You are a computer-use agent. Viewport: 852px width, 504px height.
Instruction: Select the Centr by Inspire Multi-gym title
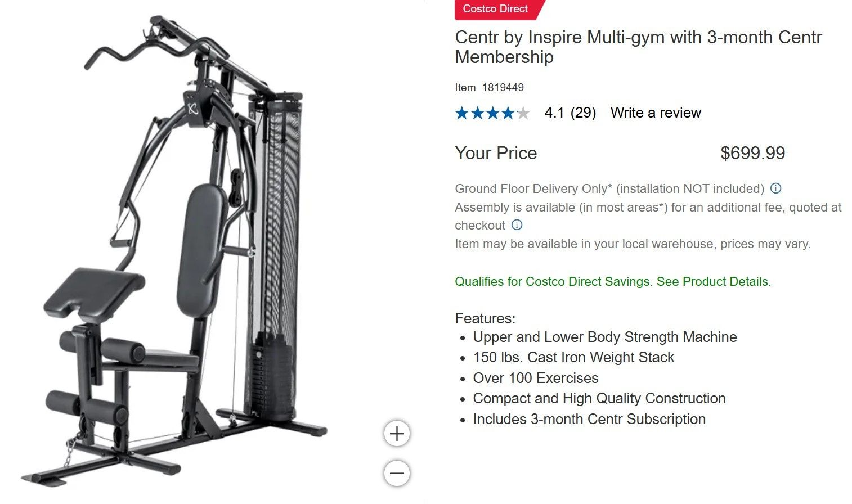coord(638,47)
